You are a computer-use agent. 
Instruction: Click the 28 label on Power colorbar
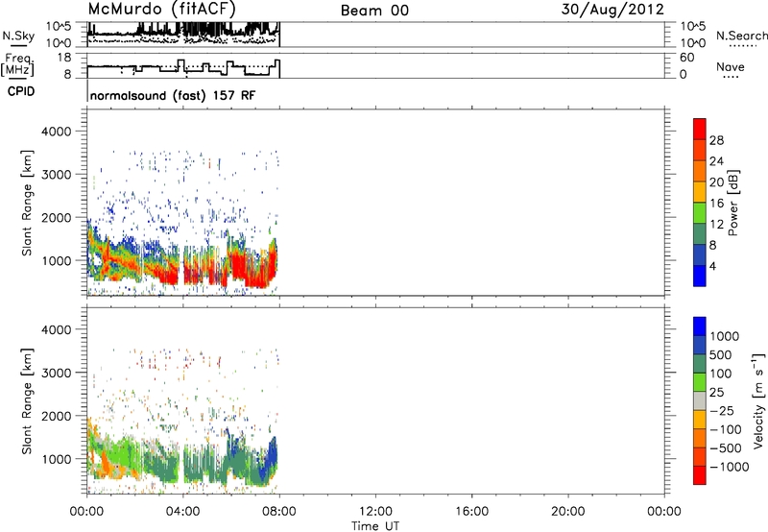(716, 140)
